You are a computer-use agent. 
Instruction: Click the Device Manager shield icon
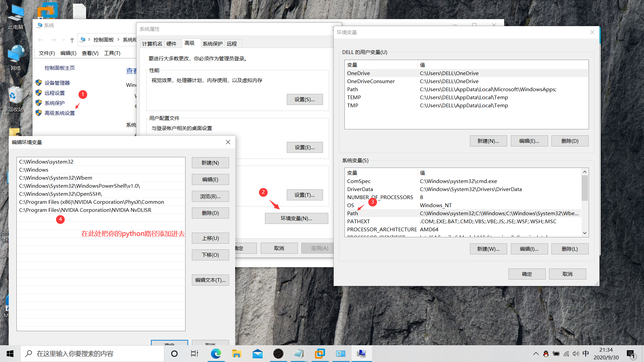pyautogui.click(x=39, y=83)
